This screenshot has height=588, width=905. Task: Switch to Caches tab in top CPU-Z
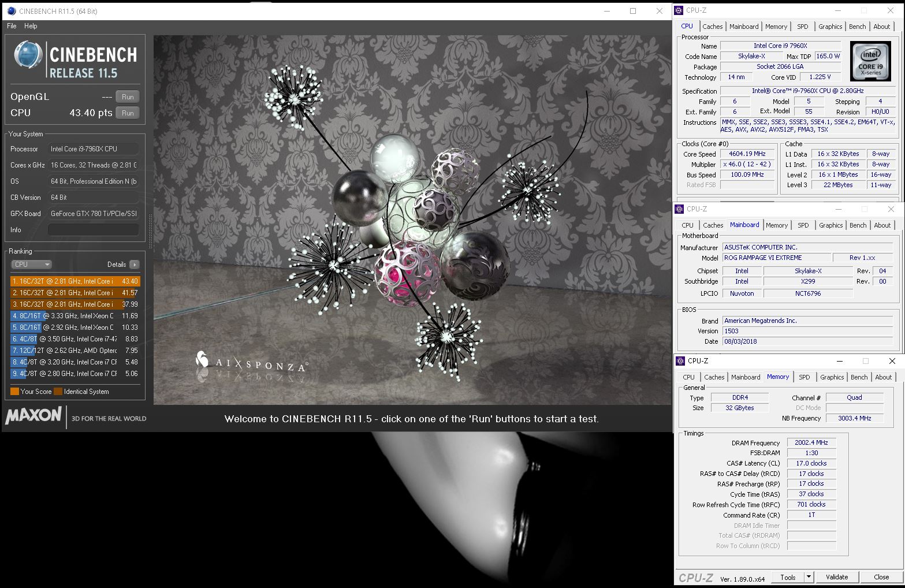point(713,27)
